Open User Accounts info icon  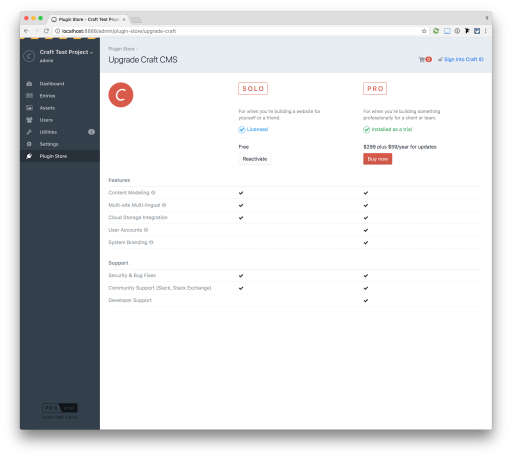(x=146, y=230)
